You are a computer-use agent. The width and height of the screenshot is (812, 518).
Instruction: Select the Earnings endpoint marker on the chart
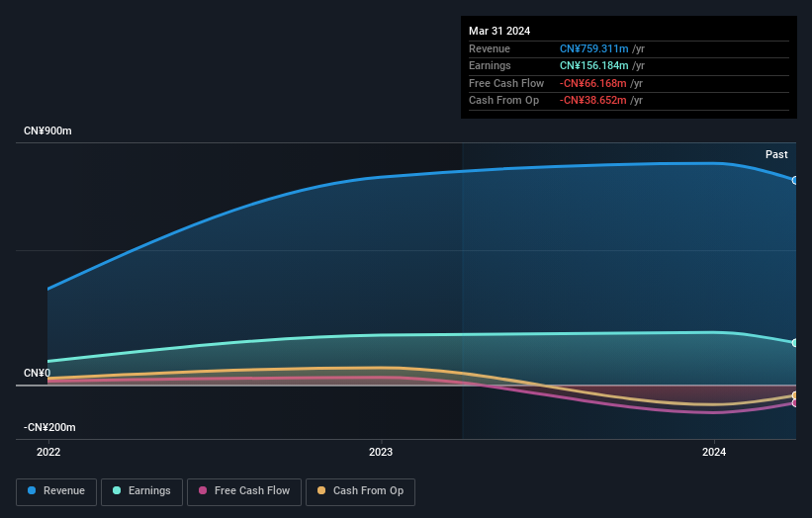coord(795,343)
